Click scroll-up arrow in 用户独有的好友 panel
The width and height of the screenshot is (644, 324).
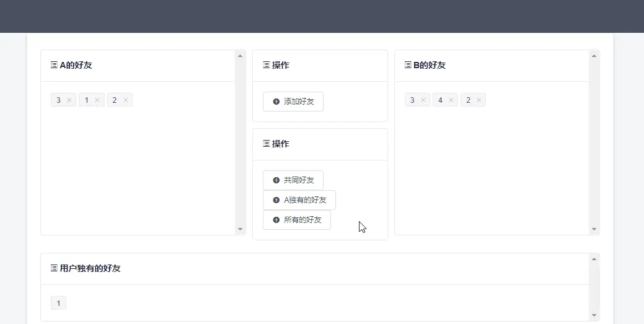[594, 259]
